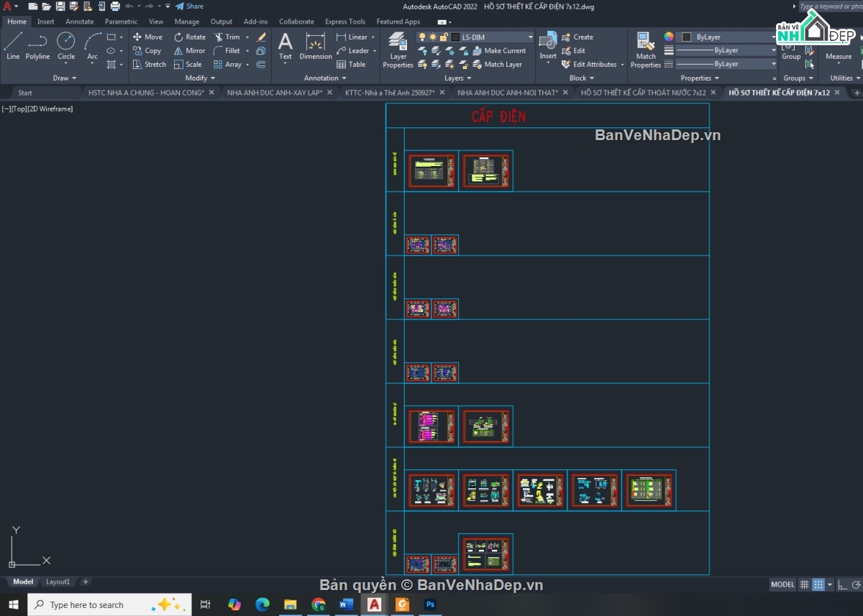The height and width of the screenshot is (616, 863).
Task: Switch to the Annotate ribbon tab
Action: pos(79,21)
